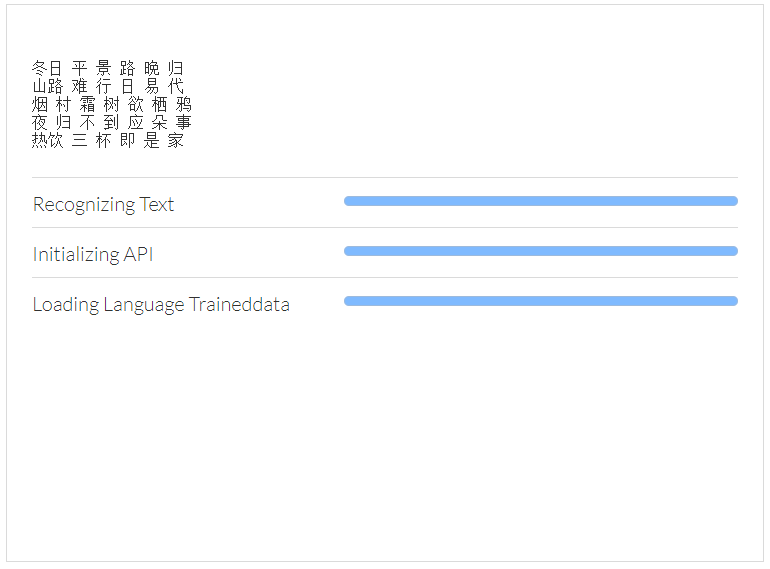This screenshot has width=770, height=569.
Task: Click the word 山路 in the output
Action: pos(47,86)
